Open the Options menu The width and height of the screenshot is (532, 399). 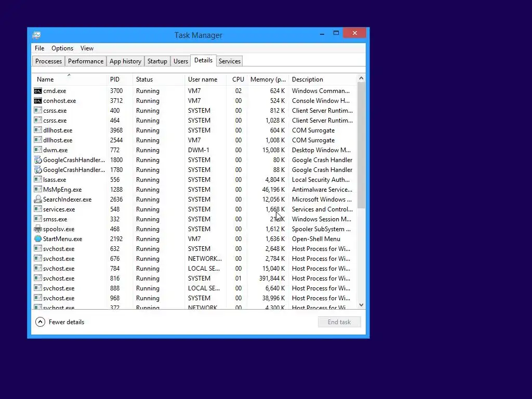(x=62, y=48)
